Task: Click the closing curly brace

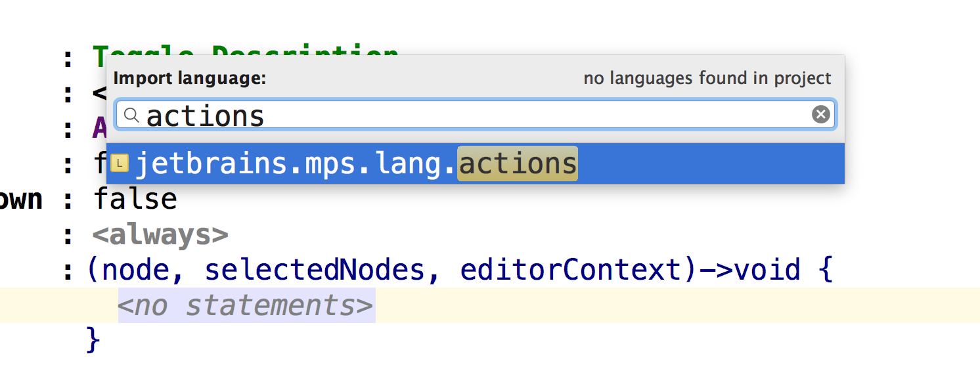Action: 93,340
